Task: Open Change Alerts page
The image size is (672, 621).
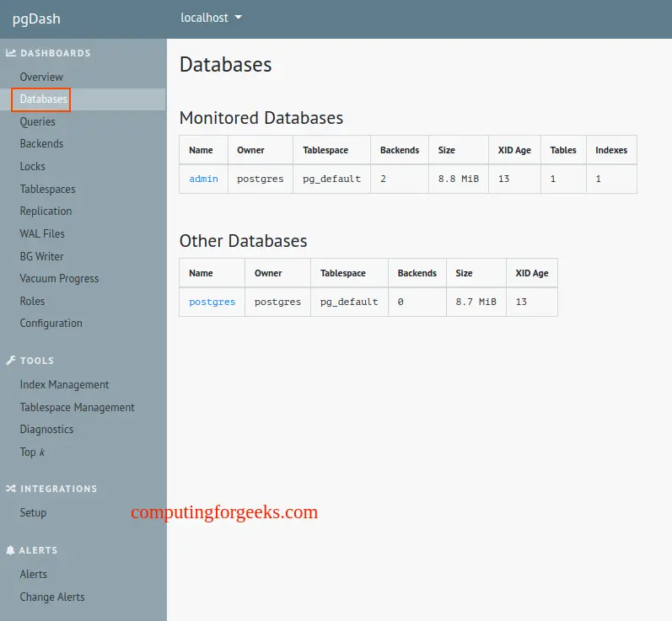Action: click(x=52, y=597)
